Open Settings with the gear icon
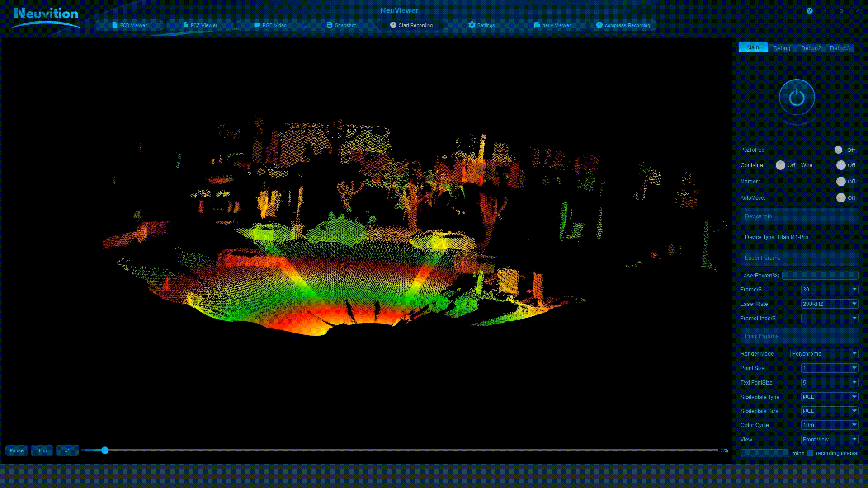This screenshot has width=868, height=488. [472, 25]
